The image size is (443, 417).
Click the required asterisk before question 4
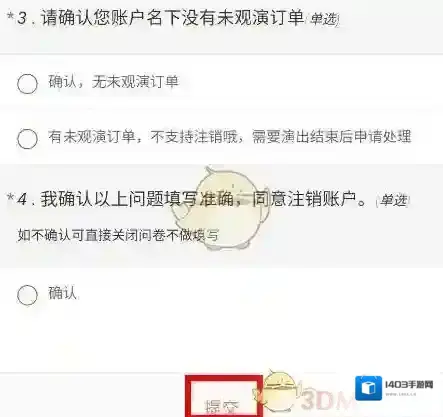[x=11, y=197]
